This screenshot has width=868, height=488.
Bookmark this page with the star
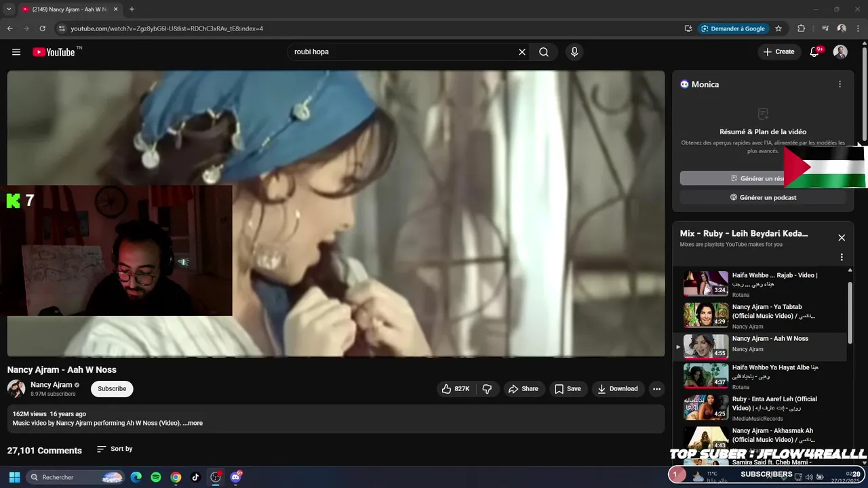coord(778,28)
